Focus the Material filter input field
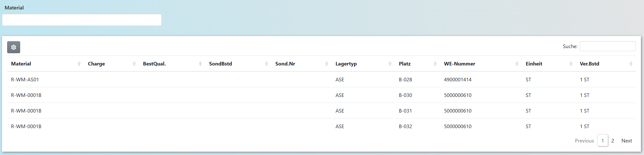The width and height of the screenshot is (644, 155). [82, 20]
